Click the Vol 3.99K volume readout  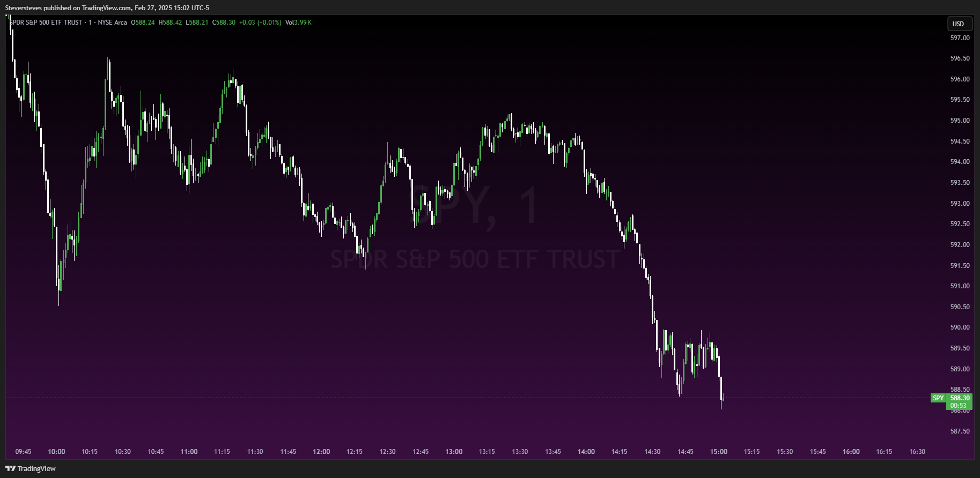point(298,23)
